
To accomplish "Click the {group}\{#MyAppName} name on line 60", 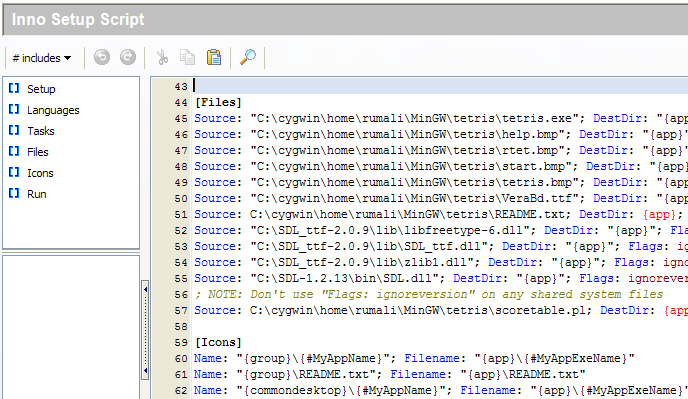I will pyautogui.click(x=312, y=359).
